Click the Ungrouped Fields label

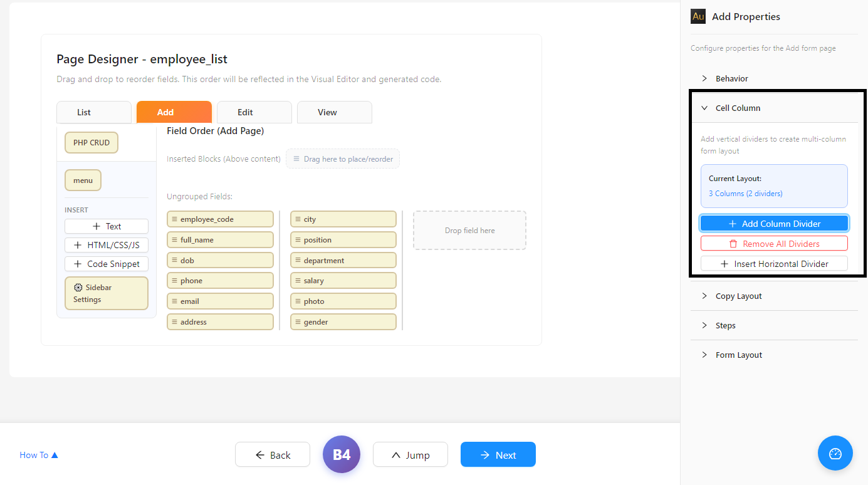[x=200, y=196]
